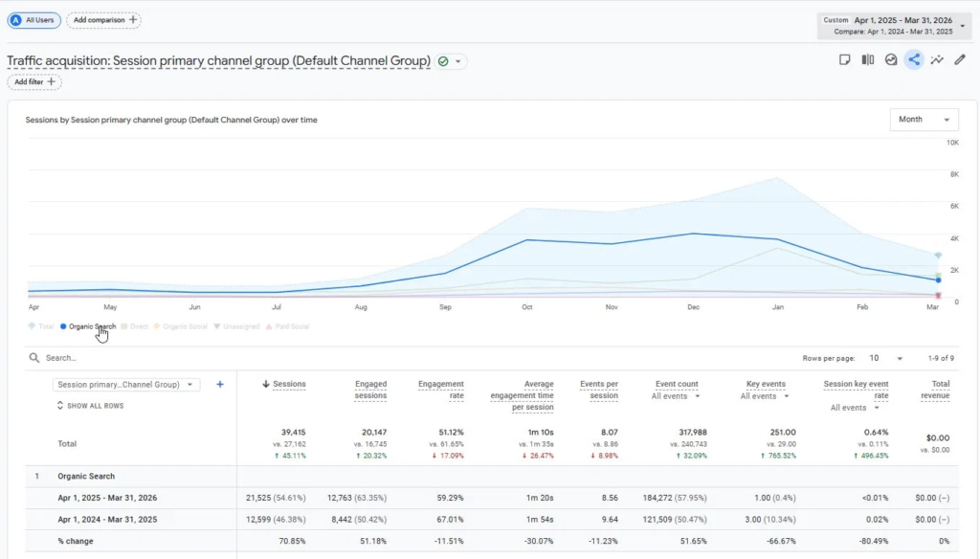Click the Add comparison button
Viewport: 980px width, 559px height.
coord(103,20)
